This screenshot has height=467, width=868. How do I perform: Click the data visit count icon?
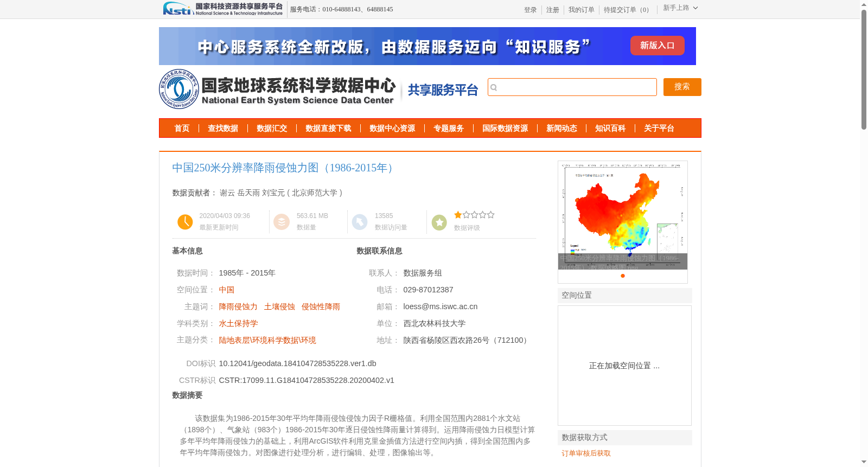[360, 222]
